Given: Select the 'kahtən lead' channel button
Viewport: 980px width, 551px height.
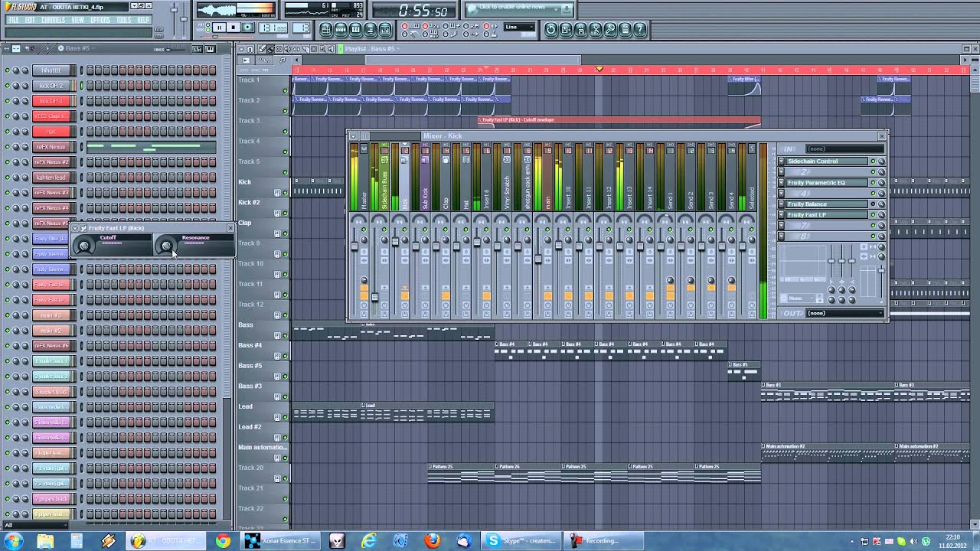Looking at the screenshot, I should (x=51, y=178).
